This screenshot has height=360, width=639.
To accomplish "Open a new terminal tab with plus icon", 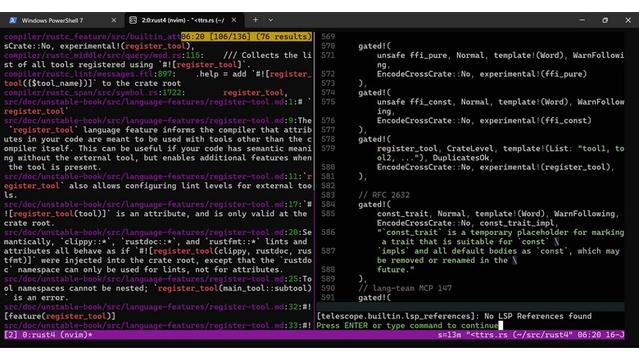I will (x=255, y=20).
